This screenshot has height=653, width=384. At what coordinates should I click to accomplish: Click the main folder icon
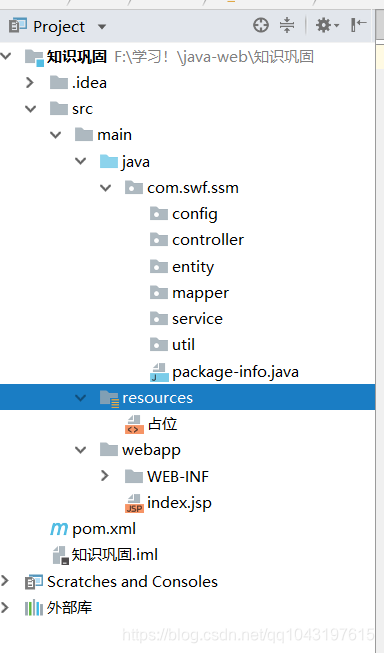[84, 134]
